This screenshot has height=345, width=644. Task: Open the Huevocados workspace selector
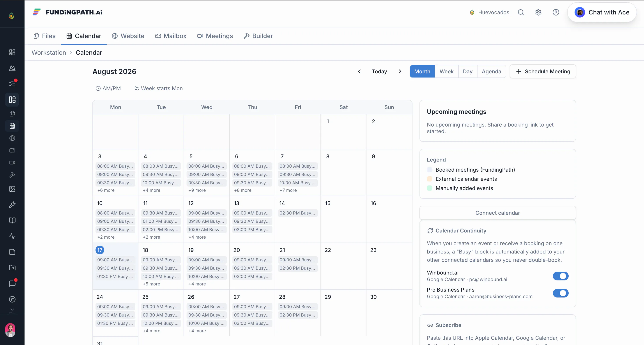489,12
